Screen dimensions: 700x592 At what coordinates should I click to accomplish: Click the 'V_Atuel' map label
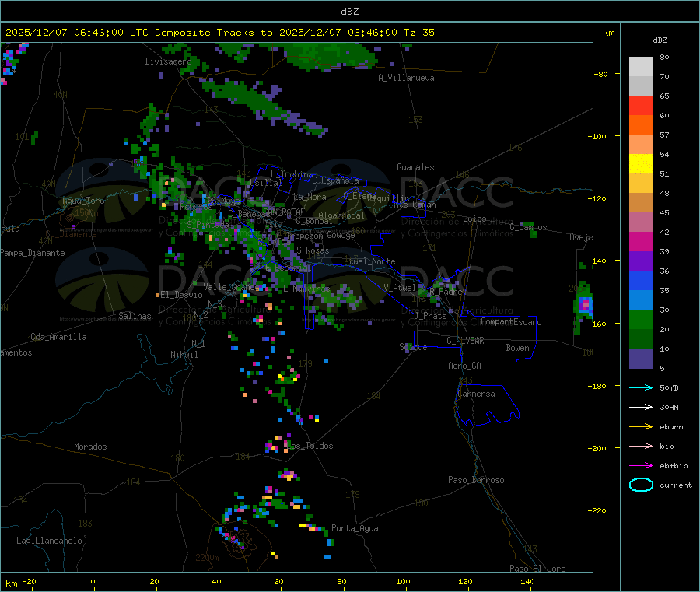click(x=400, y=288)
